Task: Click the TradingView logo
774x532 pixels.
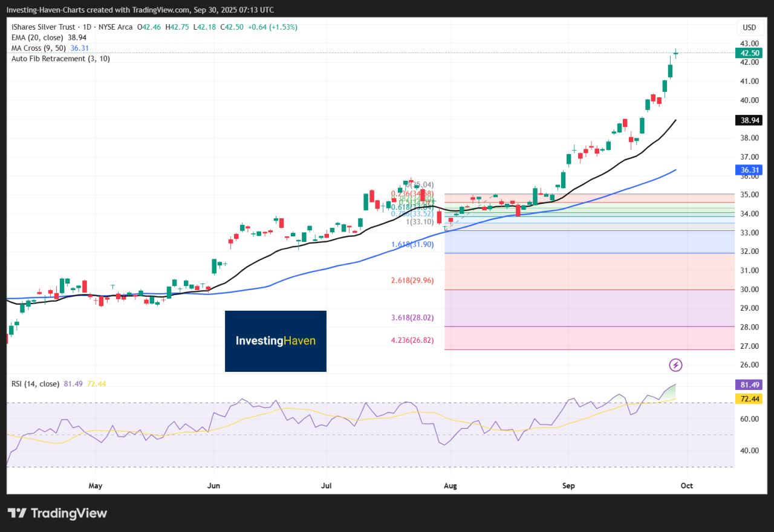Action: 57,513
